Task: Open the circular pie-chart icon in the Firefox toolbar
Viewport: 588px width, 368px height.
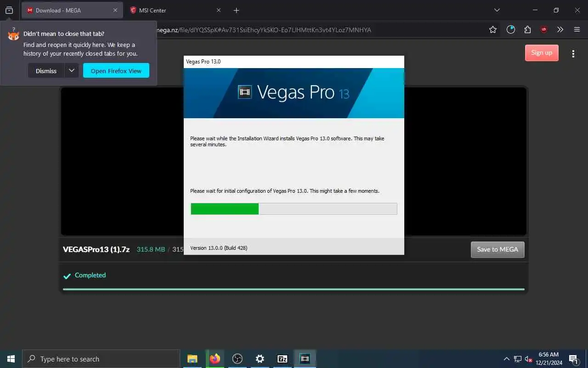Action: 511,29
